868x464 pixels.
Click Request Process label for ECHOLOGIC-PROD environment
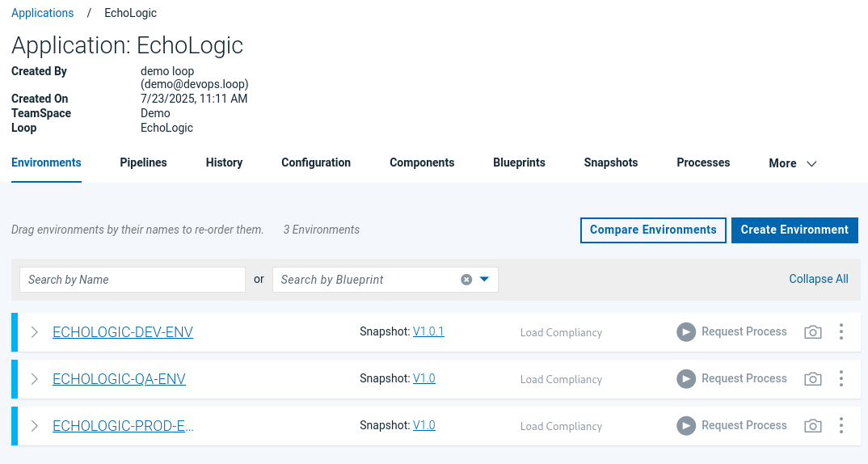[x=744, y=425]
